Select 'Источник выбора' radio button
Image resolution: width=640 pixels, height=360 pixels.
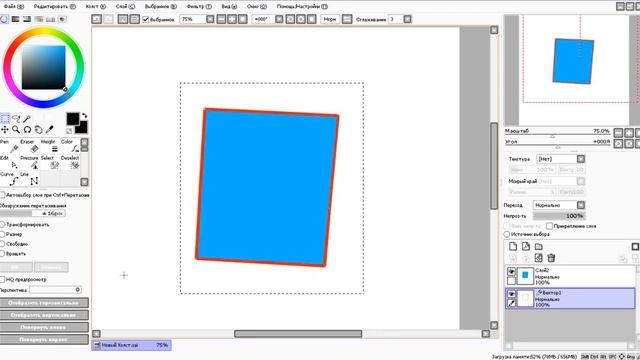click(507, 234)
